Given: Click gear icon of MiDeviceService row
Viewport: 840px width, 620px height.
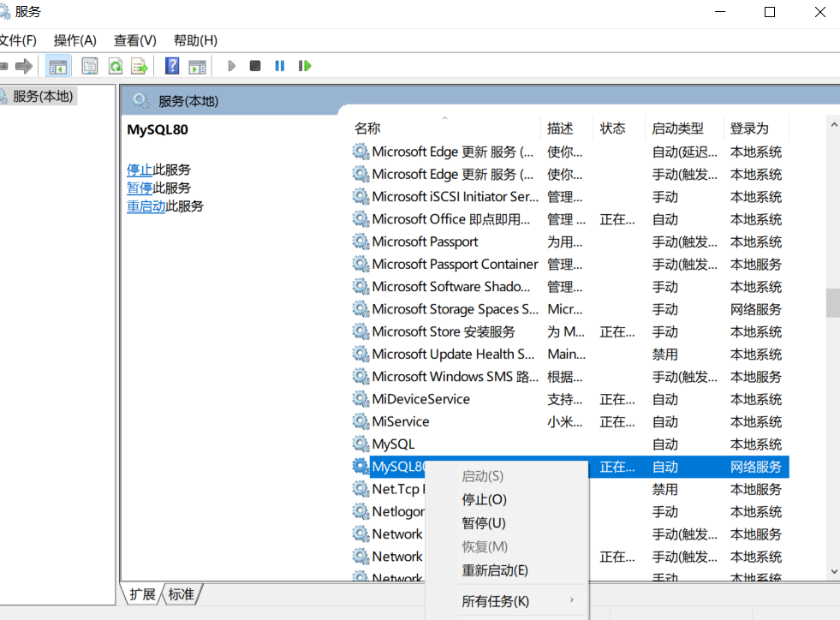Looking at the screenshot, I should click(360, 399).
